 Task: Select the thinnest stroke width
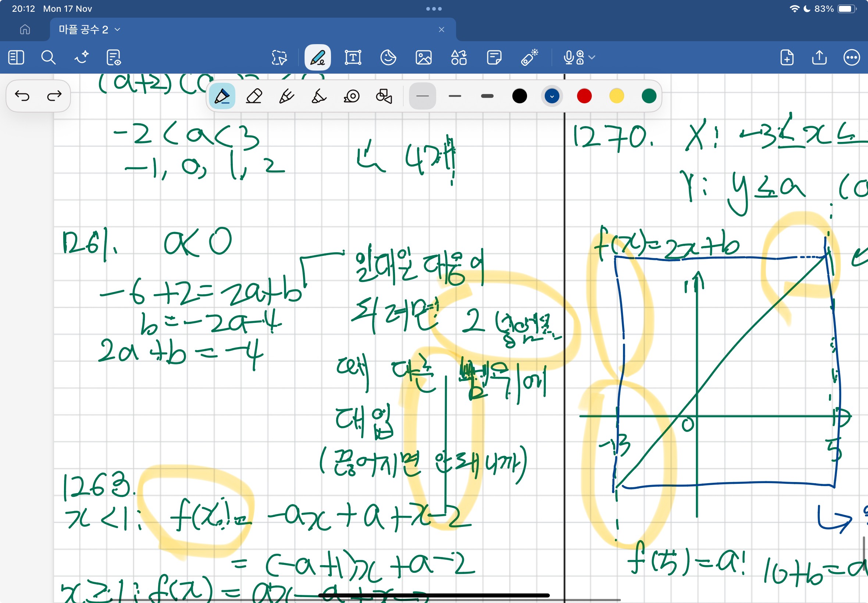[422, 96]
